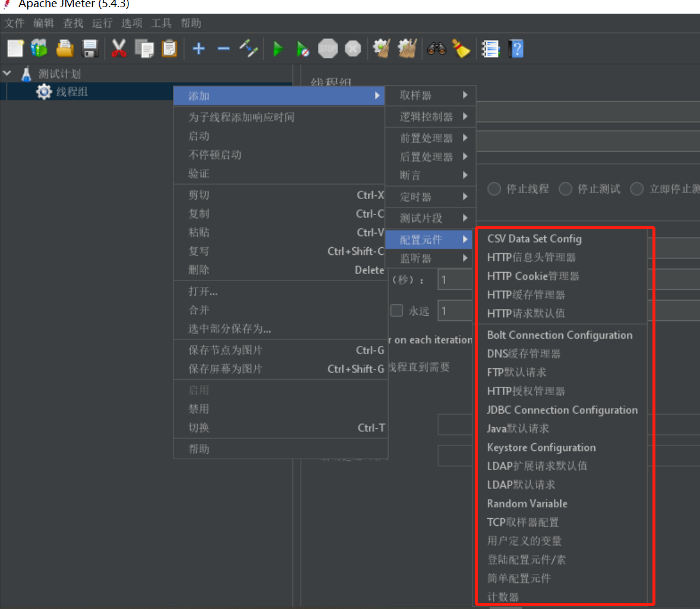Click the STOP octagon icon
Screen dimensions: 700x609
point(327,49)
